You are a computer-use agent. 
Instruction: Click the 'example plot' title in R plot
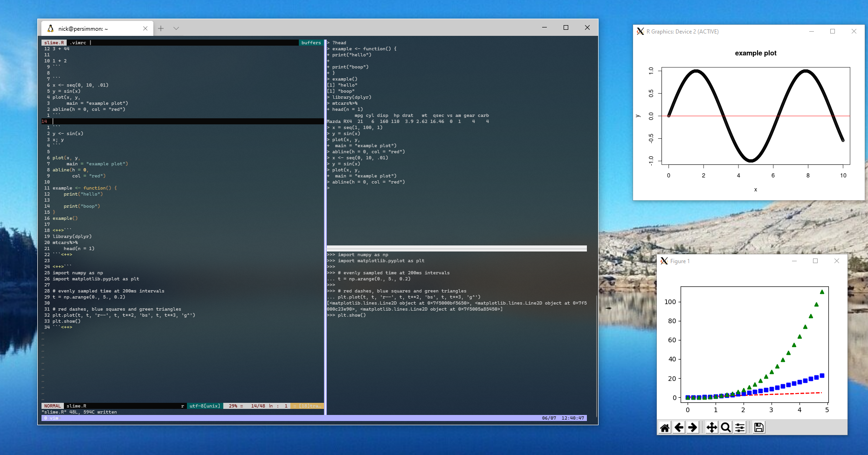[756, 53]
